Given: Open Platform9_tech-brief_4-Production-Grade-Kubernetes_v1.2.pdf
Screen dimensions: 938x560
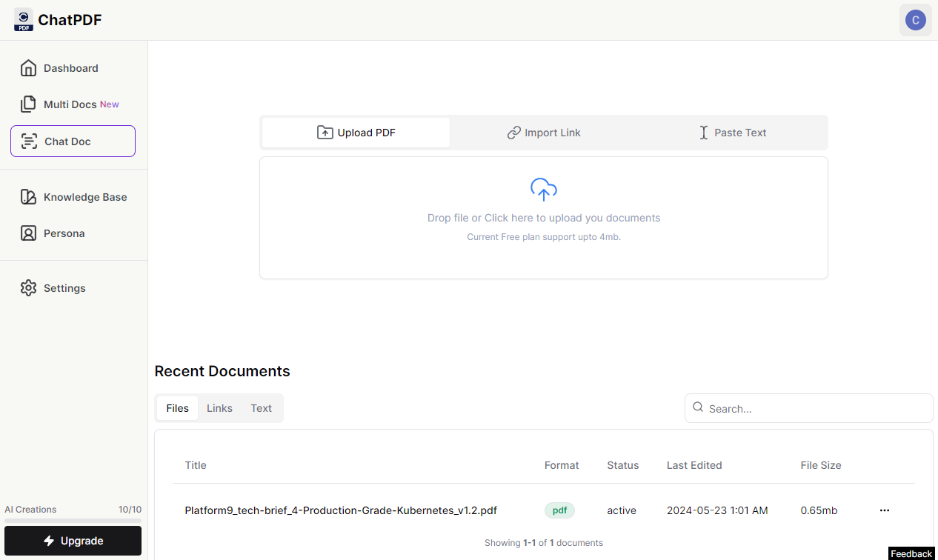Looking at the screenshot, I should click(341, 510).
